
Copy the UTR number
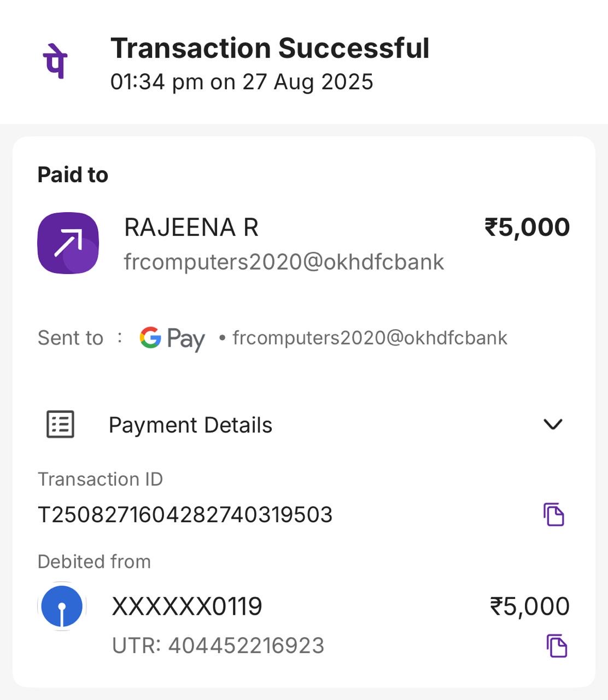click(x=557, y=646)
